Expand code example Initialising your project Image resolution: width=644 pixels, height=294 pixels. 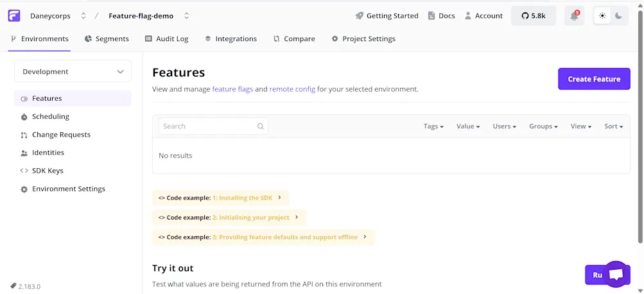(229, 217)
